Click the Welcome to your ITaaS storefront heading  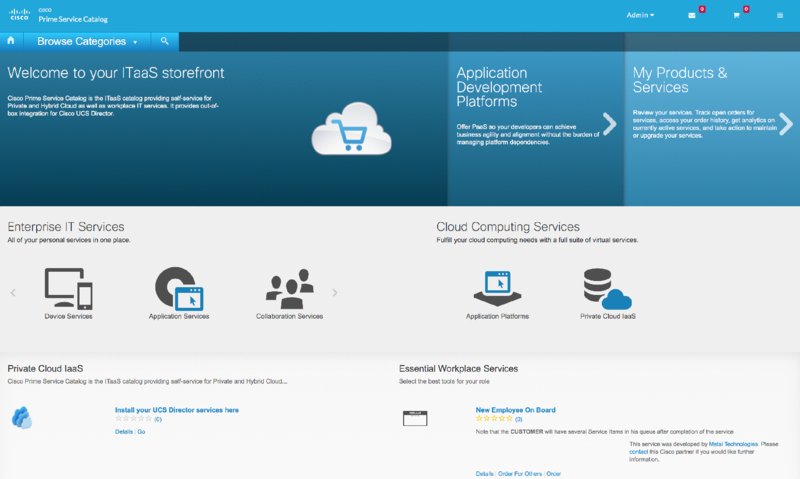point(116,73)
